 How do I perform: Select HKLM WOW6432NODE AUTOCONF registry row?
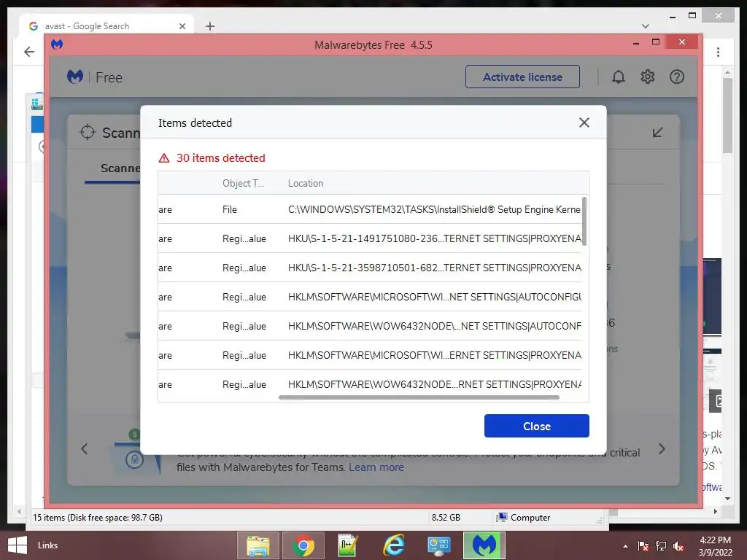[x=370, y=326]
